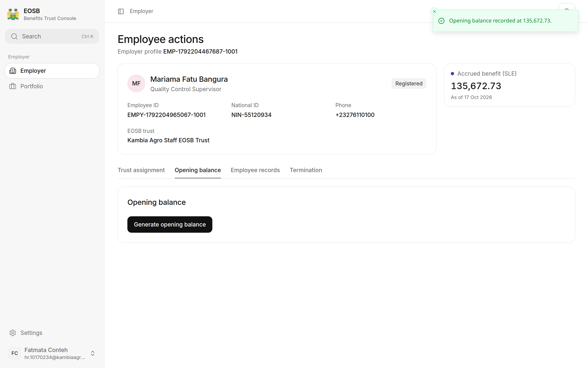Click the Settings gear icon

(x=13, y=333)
